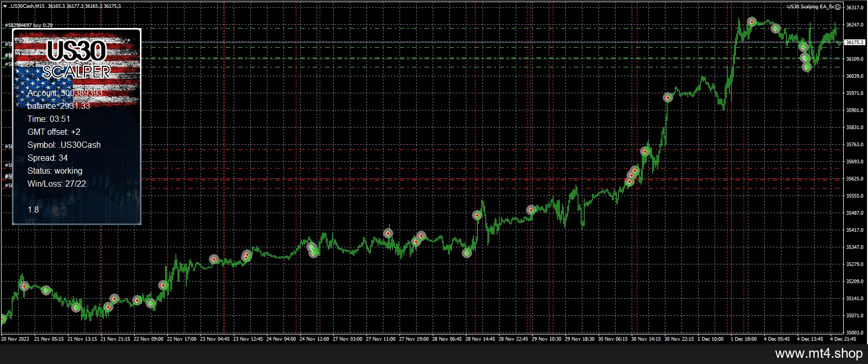Click the first red trade arrow after 20 Nov 2023
The image size is (868, 364).
[x=24, y=286]
